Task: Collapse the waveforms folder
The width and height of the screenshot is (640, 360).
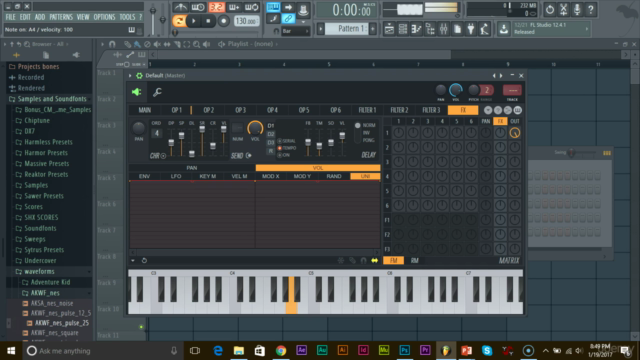Action: pos(39,271)
